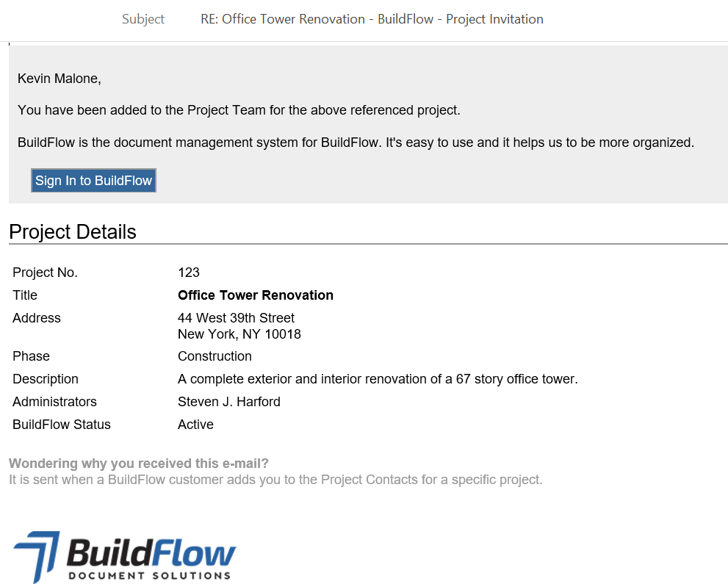Screen dimensions: 728x584
Task: Click the Wondering why you received this e-mail text
Action: pos(138,464)
